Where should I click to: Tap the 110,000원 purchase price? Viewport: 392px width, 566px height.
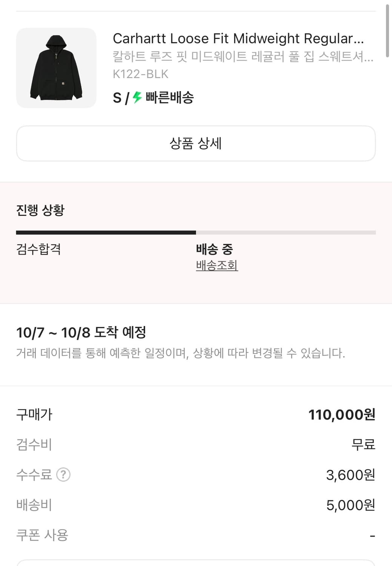341,415
